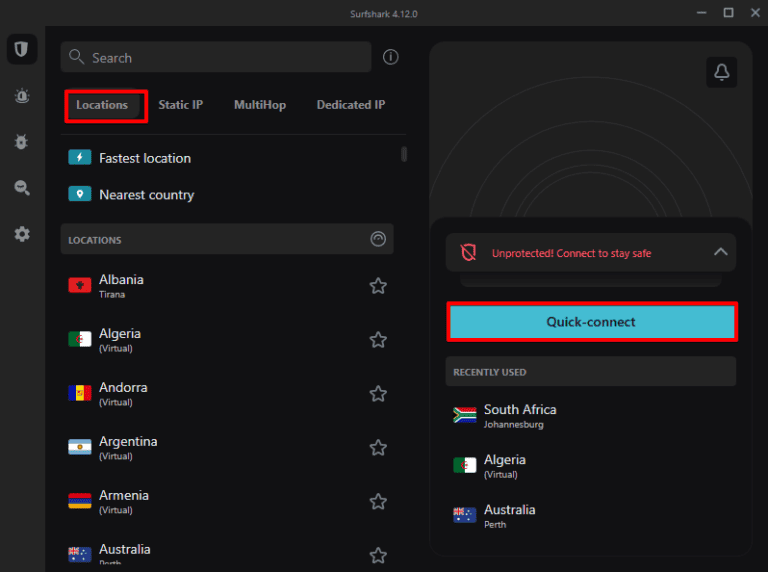This screenshot has width=768, height=572.
Task: Open the Settings gear icon
Action: click(21, 234)
